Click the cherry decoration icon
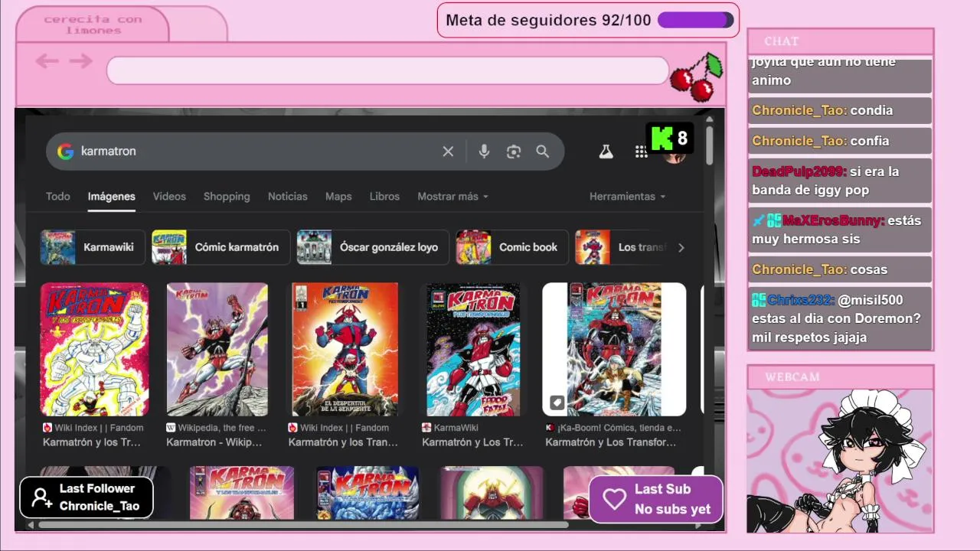Screen dimensions: 980x551 coord(697,77)
